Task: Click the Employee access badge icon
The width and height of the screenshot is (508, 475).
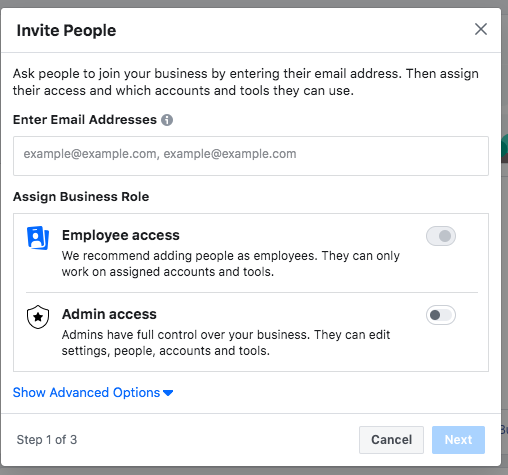Action: (38, 238)
